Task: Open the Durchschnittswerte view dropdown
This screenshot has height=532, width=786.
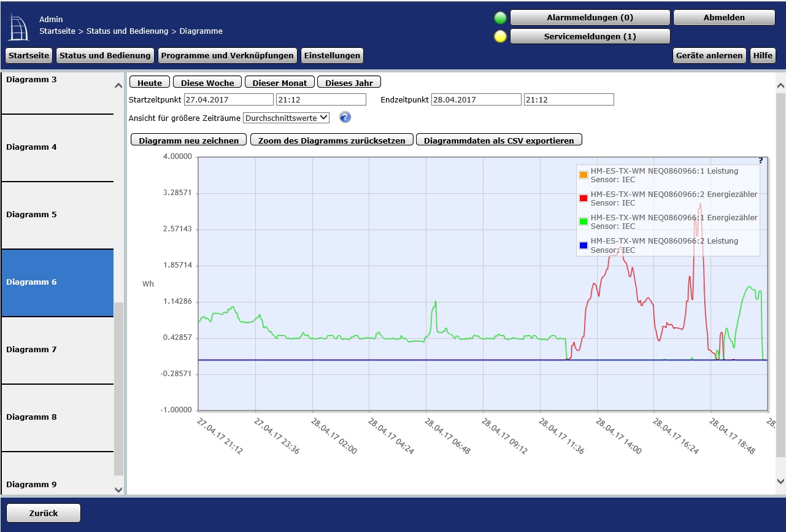Action: (287, 117)
